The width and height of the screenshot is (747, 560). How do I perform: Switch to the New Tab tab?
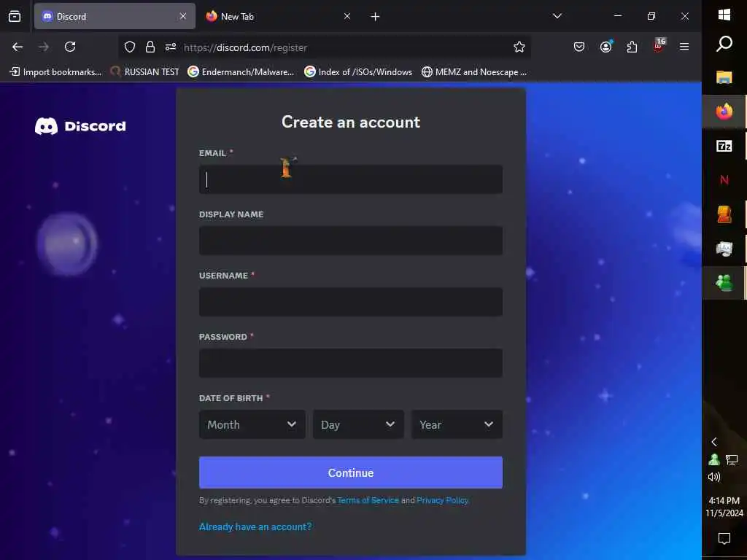[279, 16]
